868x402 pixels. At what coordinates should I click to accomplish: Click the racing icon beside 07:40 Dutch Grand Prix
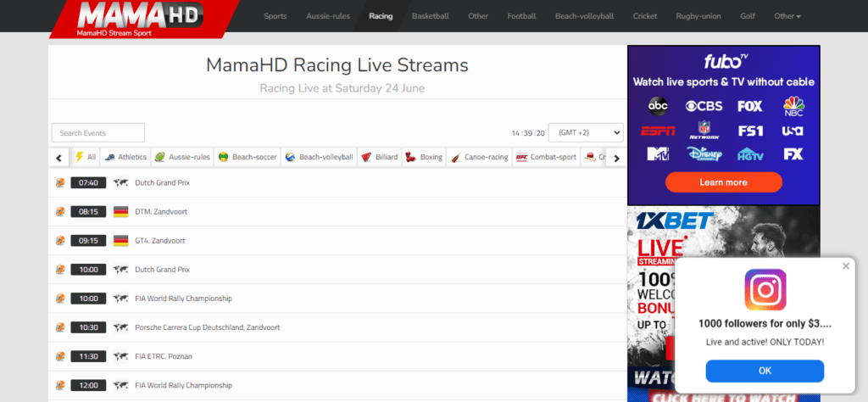click(60, 182)
